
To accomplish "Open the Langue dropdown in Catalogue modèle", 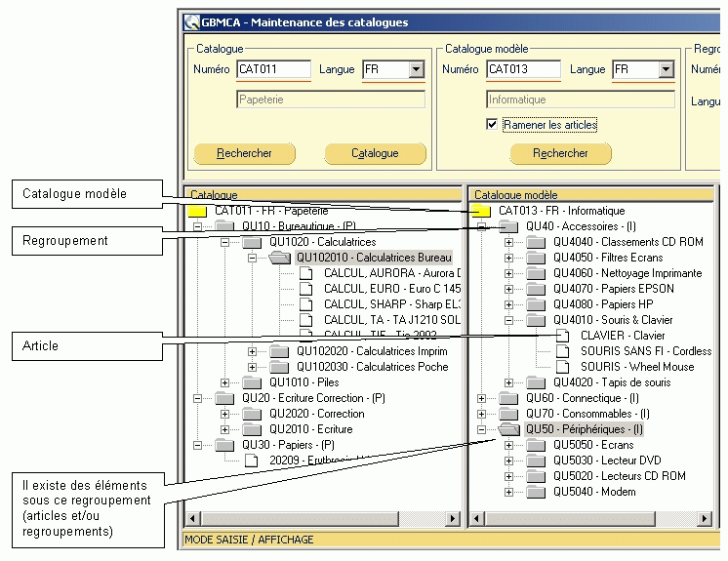I will (667, 69).
